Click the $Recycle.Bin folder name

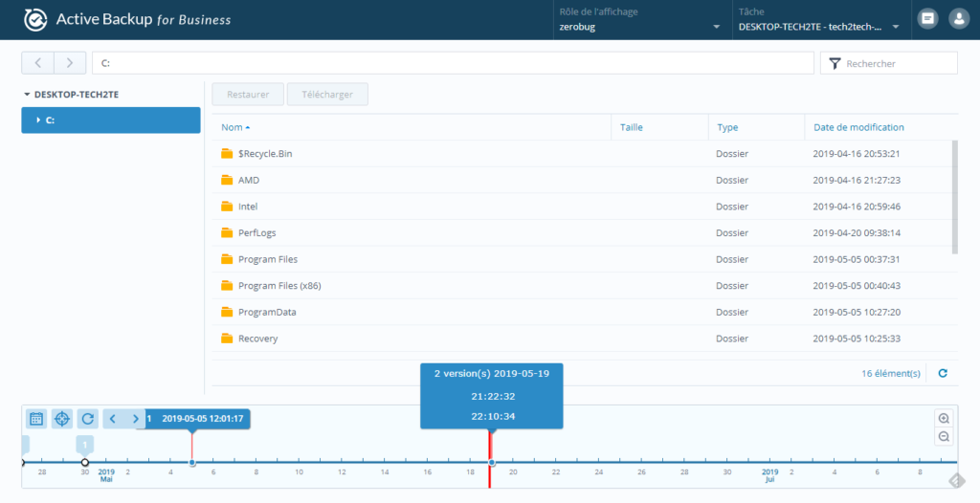click(x=265, y=154)
